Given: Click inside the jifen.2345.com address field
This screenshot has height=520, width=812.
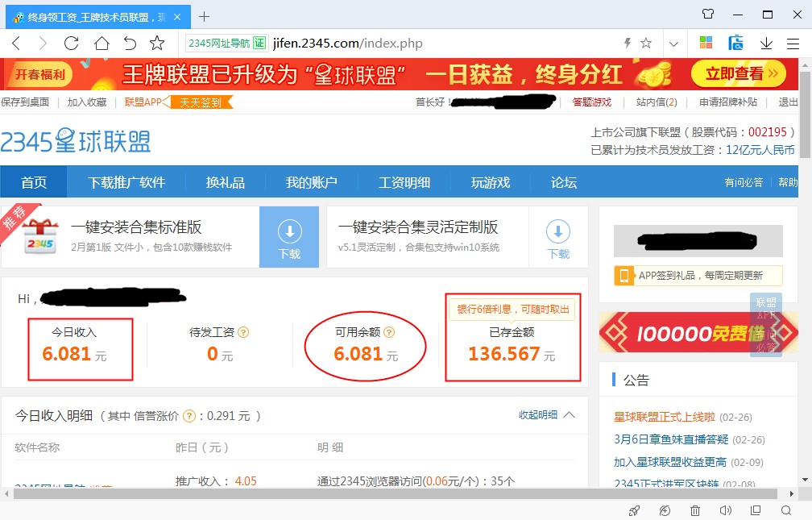Looking at the screenshot, I should click(346, 43).
